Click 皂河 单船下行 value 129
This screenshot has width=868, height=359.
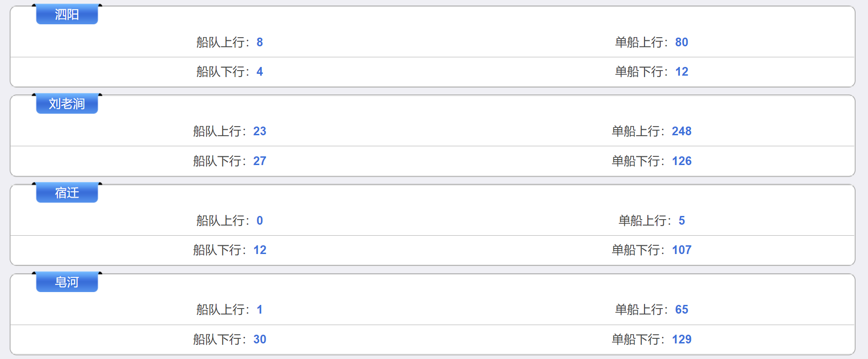682,339
